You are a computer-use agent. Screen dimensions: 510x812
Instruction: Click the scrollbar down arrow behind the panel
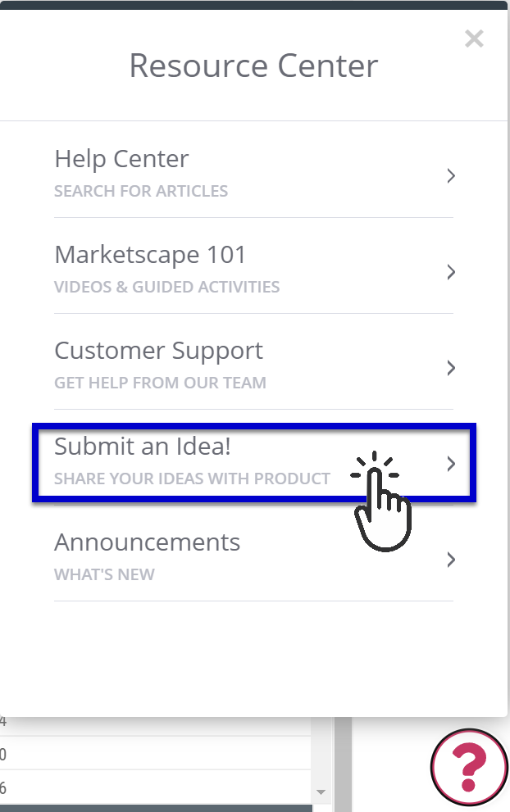(x=321, y=792)
